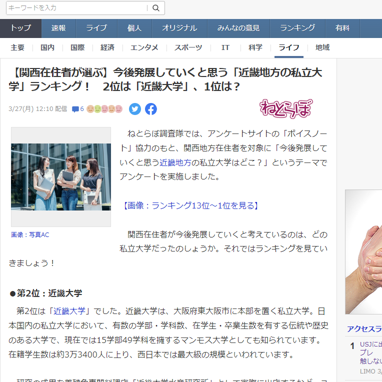382x382 pixels.
Task: Choose the スポーツ category
Action: 188,48
